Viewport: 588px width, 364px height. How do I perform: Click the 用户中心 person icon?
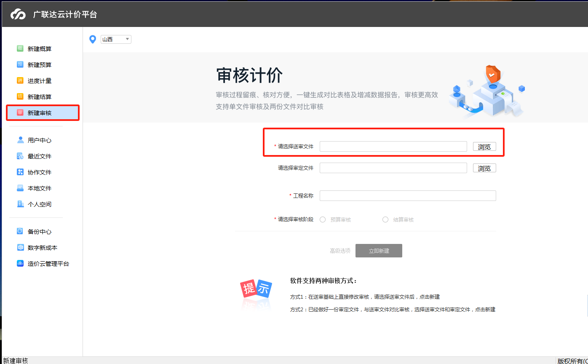(20, 140)
